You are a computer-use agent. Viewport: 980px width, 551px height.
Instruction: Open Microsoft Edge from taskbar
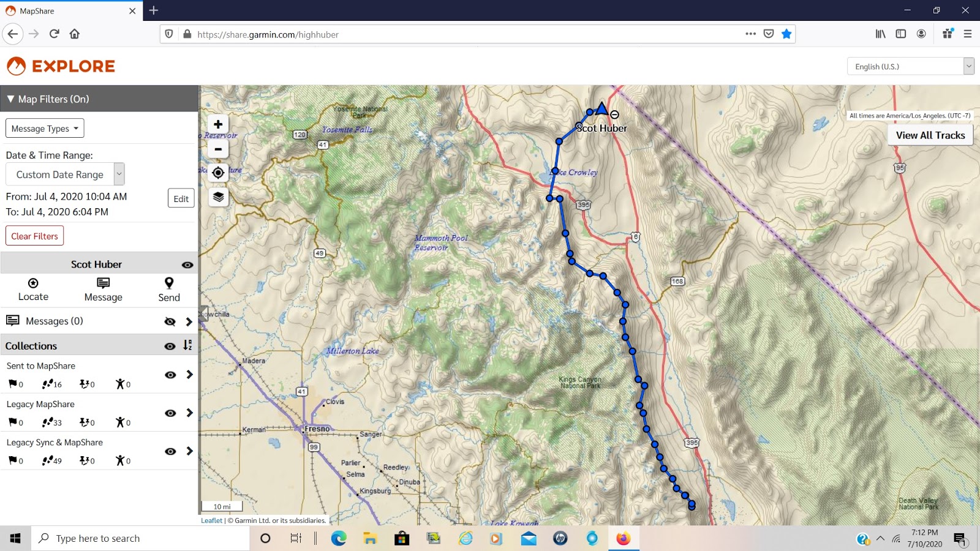339,538
